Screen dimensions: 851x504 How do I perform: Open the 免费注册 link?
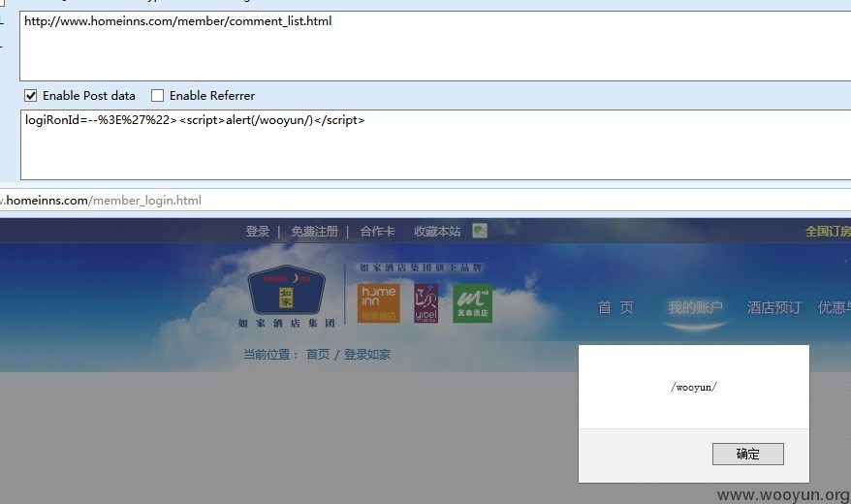pos(315,232)
